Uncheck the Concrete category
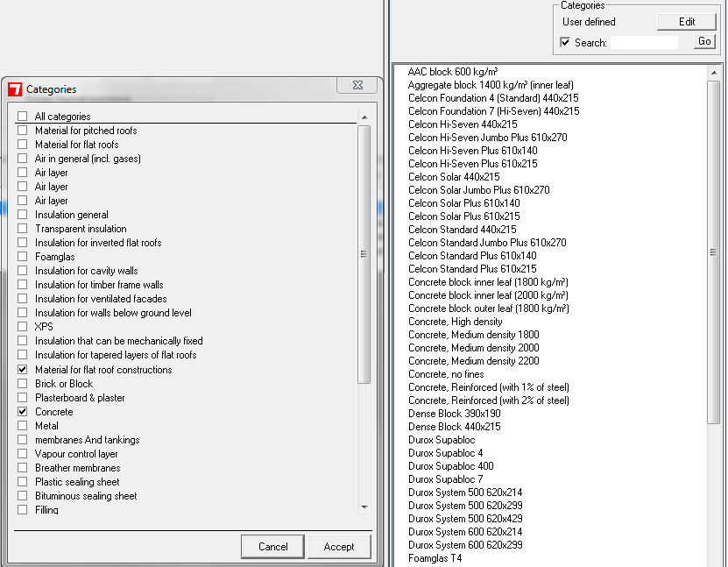The height and width of the screenshot is (567, 728). coord(22,411)
